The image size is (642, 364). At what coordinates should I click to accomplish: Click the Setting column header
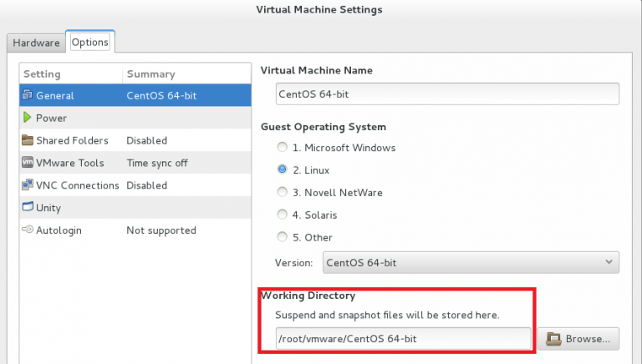[71, 74]
